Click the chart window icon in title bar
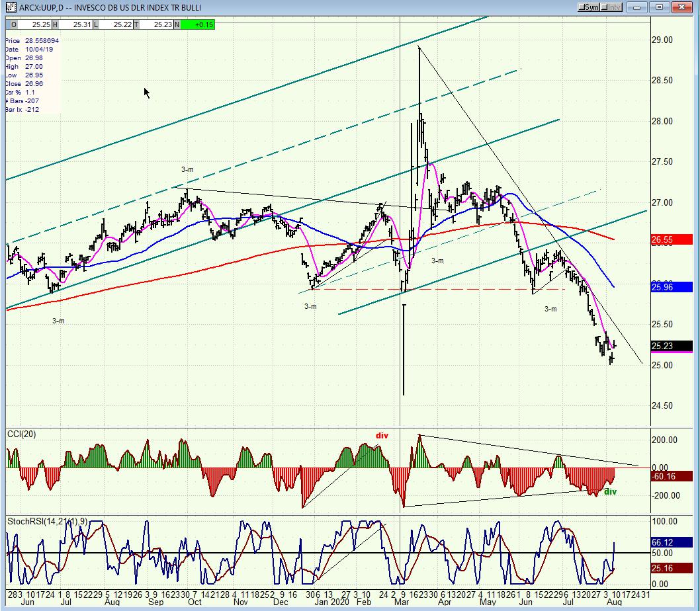The image size is (700, 611). point(12,7)
